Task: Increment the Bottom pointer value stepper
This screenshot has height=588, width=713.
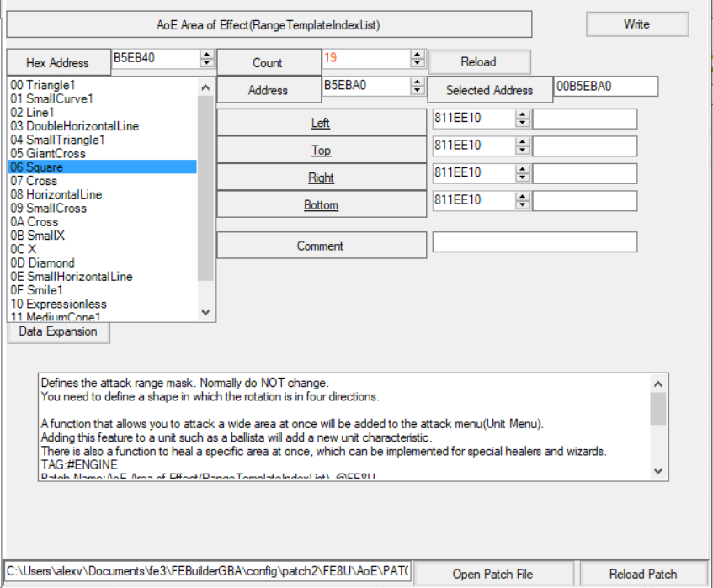Action: [x=523, y=196]
